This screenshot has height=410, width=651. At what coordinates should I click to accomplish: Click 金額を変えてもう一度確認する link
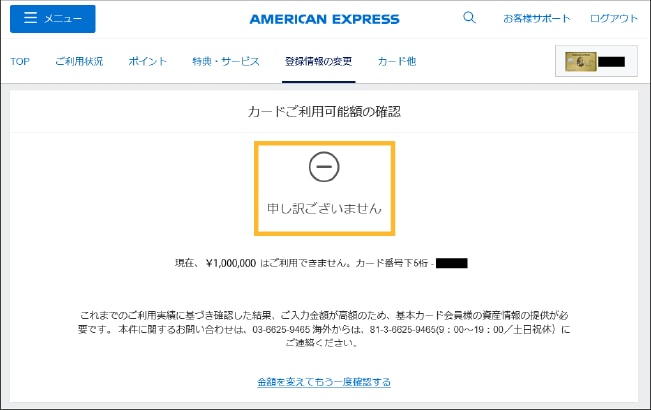coord(324,382)
